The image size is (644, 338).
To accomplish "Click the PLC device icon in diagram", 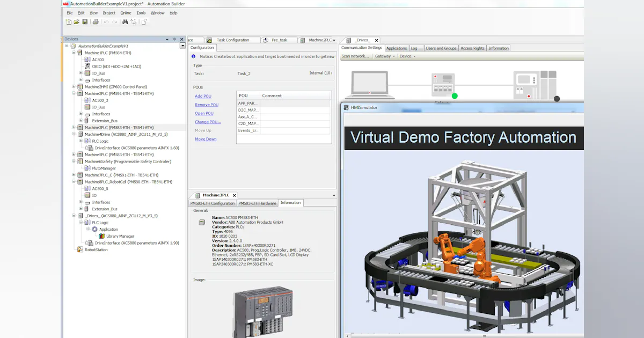I will click(x=535, y=84).
